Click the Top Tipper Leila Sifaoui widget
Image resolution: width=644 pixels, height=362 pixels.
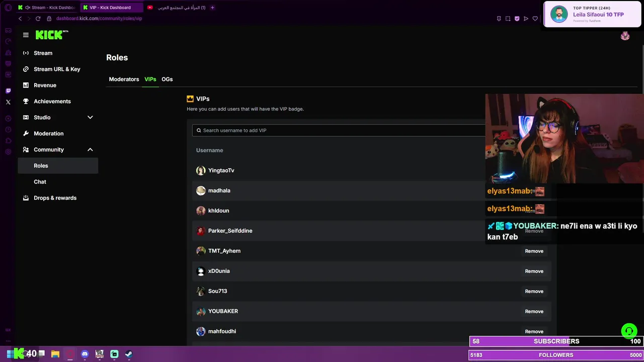[592, 15]
